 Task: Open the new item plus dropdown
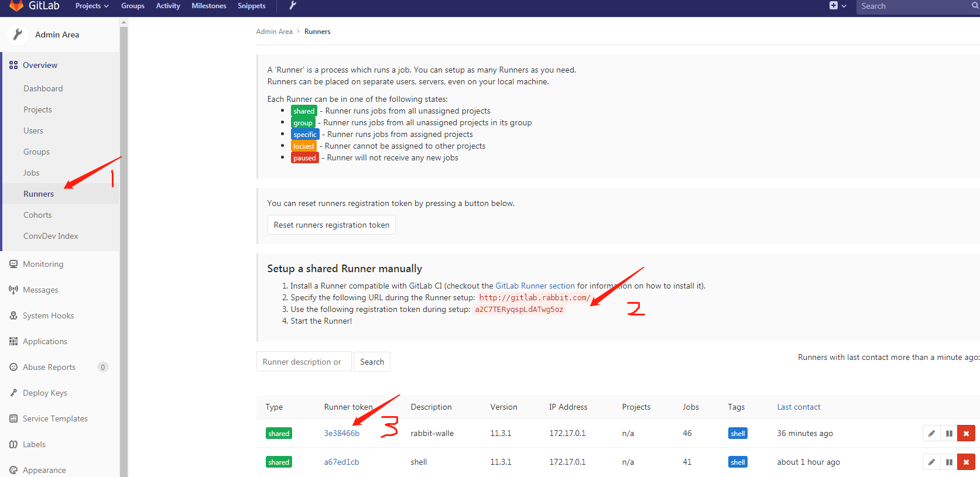tap(838, 6)
